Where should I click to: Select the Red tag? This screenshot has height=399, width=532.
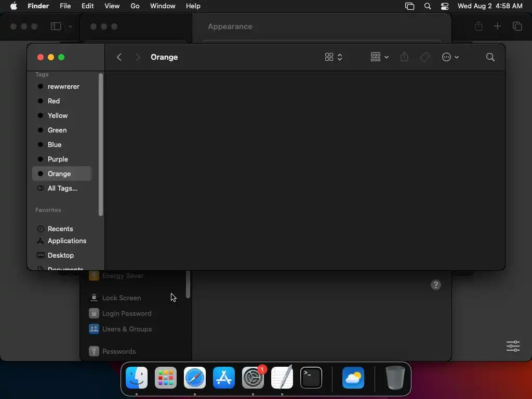[x=62, y=101]
